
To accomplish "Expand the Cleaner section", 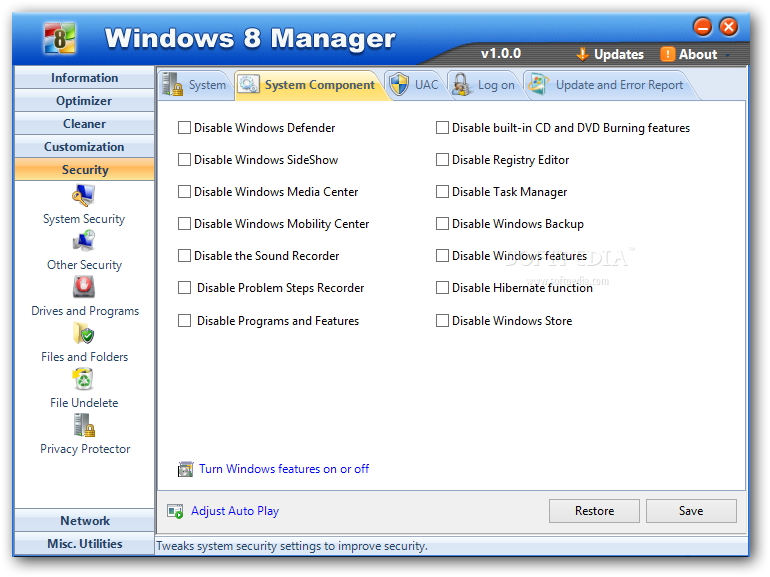I will 84,124.
